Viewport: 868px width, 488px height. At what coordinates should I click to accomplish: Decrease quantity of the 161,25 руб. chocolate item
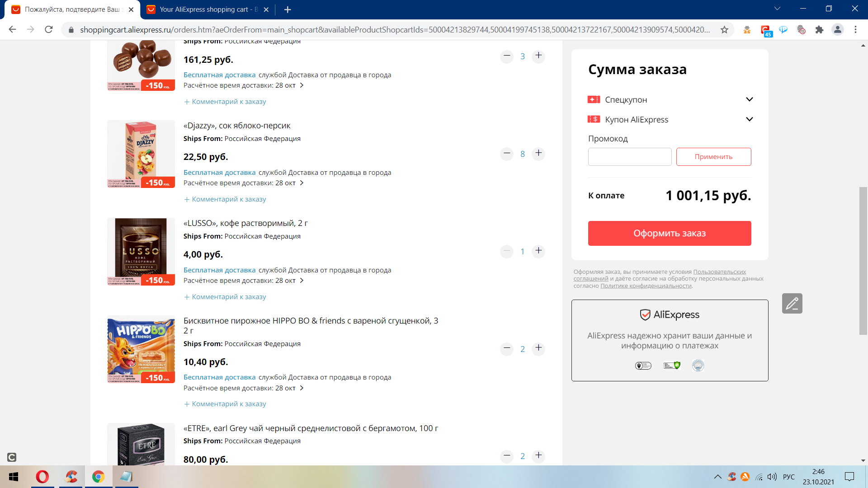(507, 56)
